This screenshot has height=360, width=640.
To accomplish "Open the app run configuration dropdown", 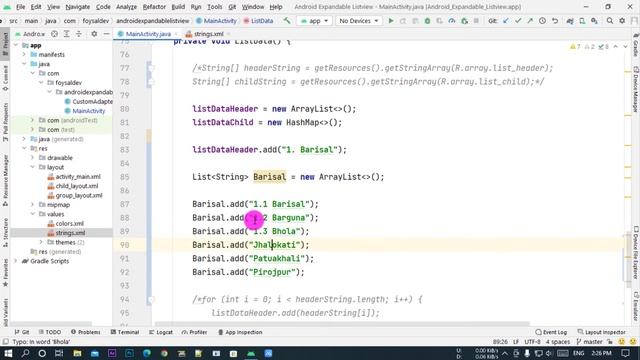I will tap(314, 21).
